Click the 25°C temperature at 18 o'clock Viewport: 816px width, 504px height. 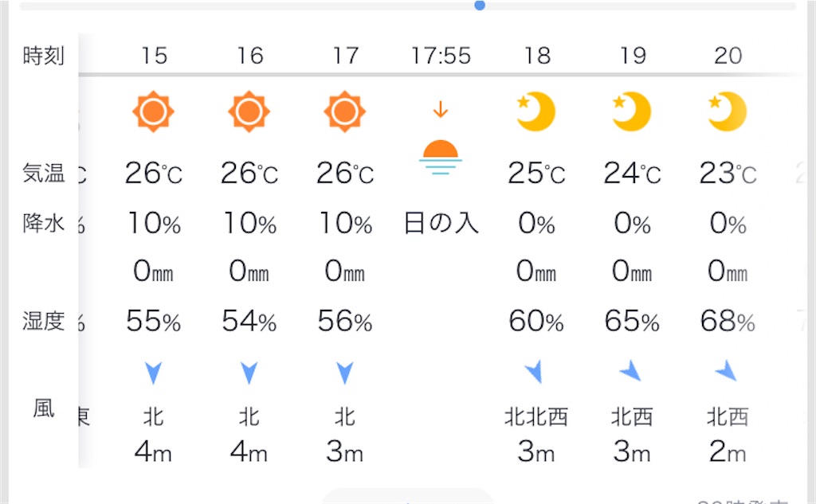536,174
